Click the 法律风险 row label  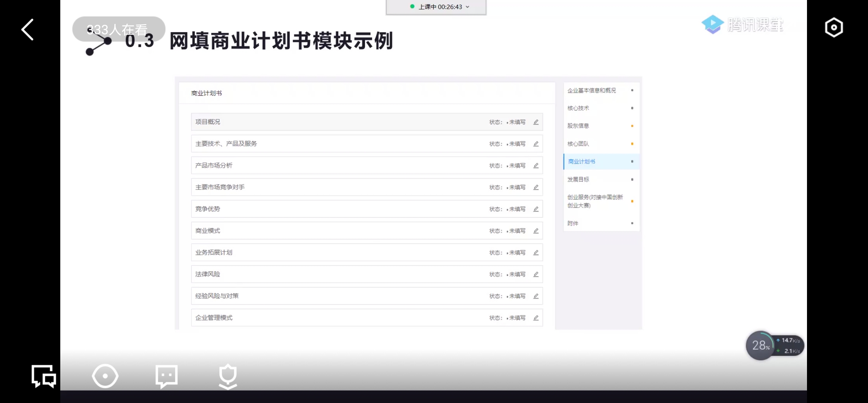(208, 274)
